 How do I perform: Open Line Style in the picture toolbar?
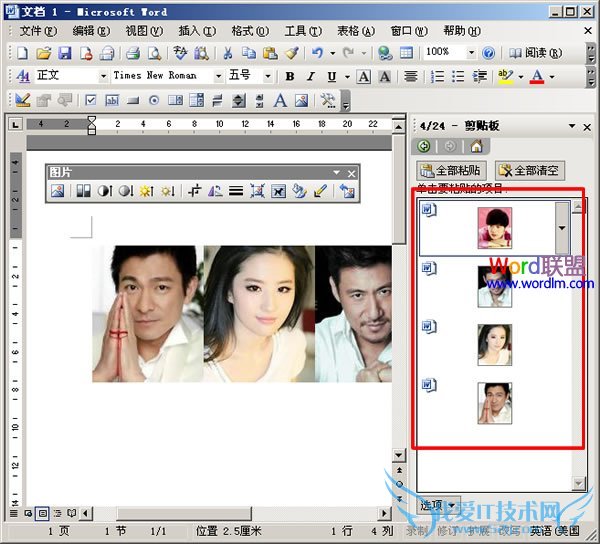click(237, 191)
